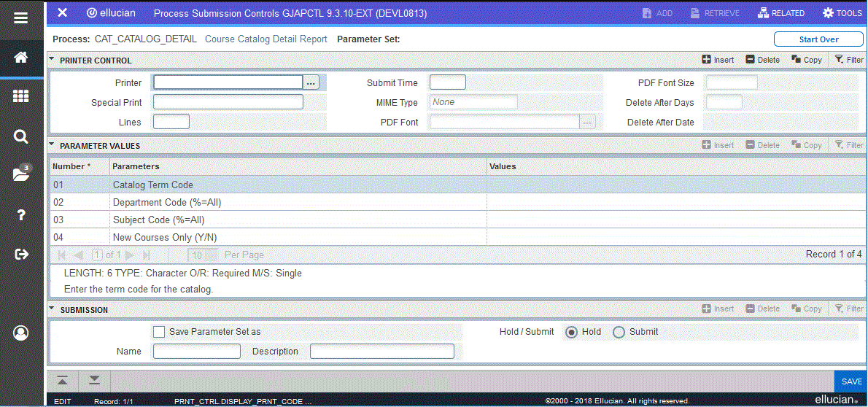The width and height of the screenshot is (868, 407).
Task: Go to previous page of parameters
Action: pyautogui.click(x=79, y=255)
